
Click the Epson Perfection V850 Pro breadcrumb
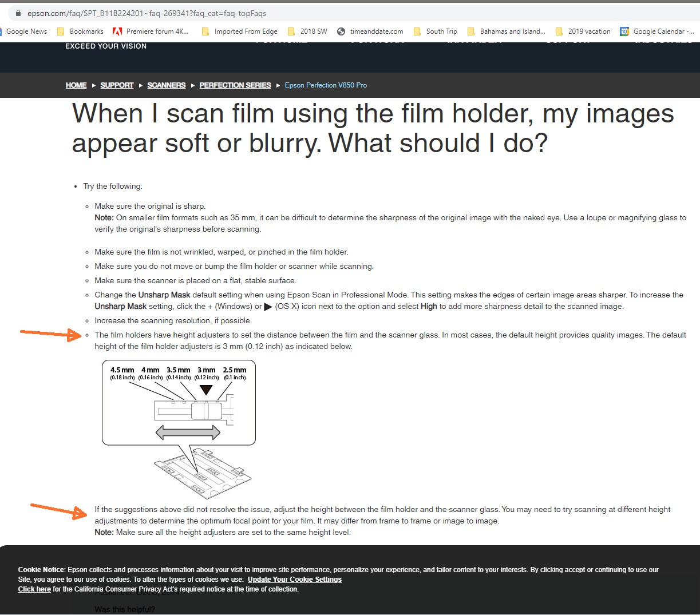(x=326, y=85)
